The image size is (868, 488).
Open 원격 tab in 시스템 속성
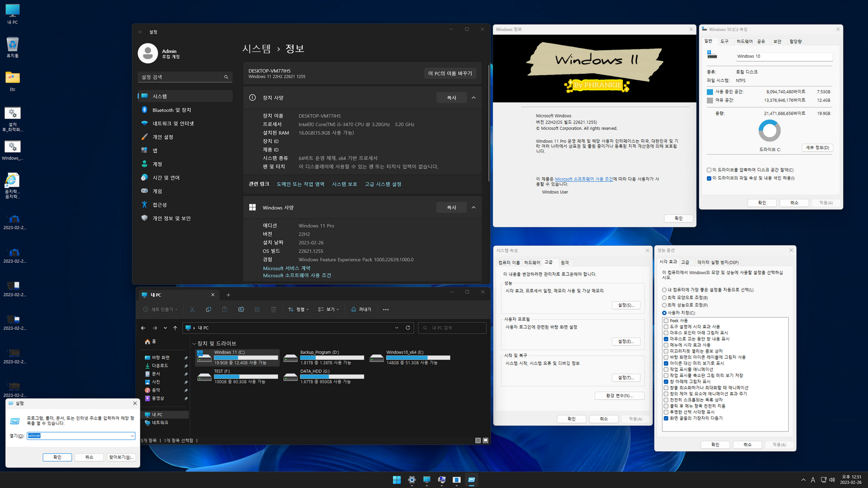(565, 263)
